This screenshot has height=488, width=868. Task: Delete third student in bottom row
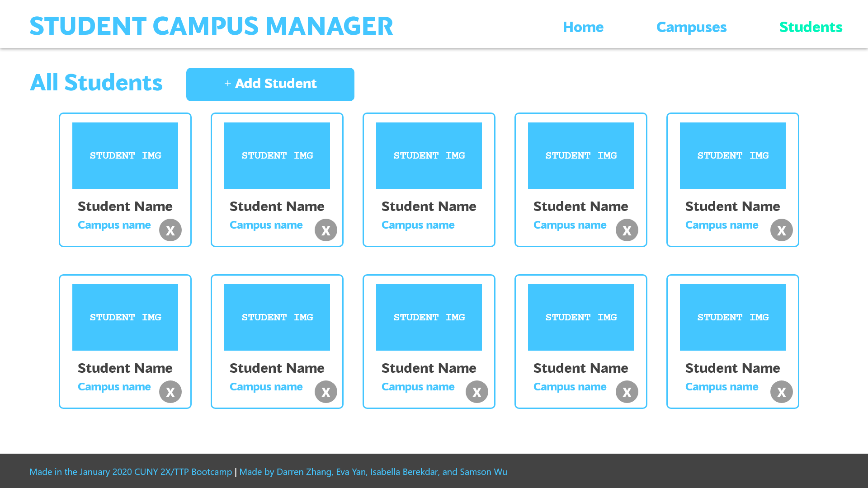pos(477,392)
